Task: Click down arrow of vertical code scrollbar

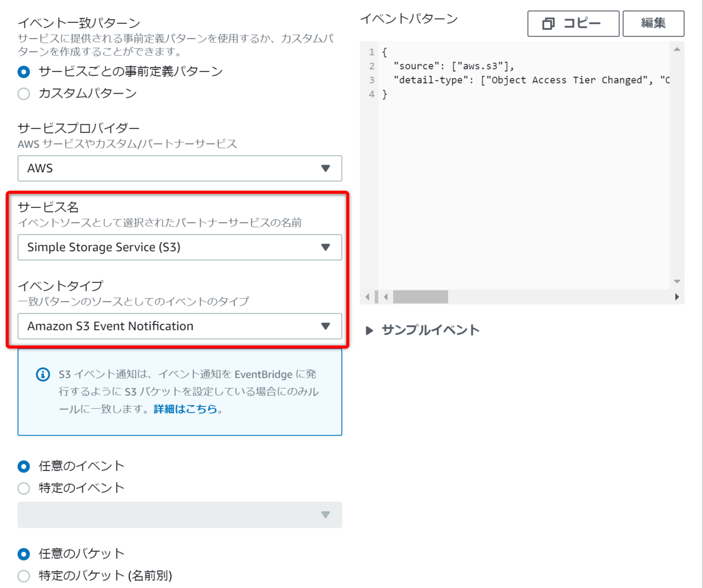Action: 677,281
